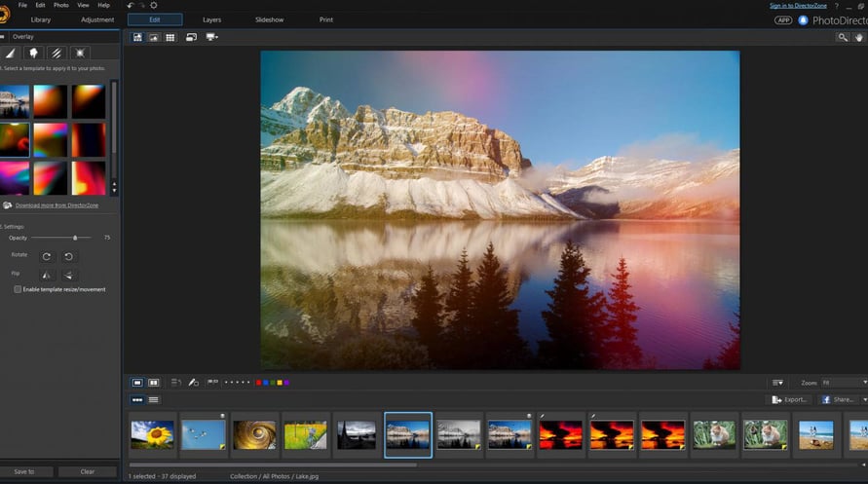Image resolution: width=868 pixels, height=484 pixels.
Task: Click the flag marking icon
Action: pos(212,382)
